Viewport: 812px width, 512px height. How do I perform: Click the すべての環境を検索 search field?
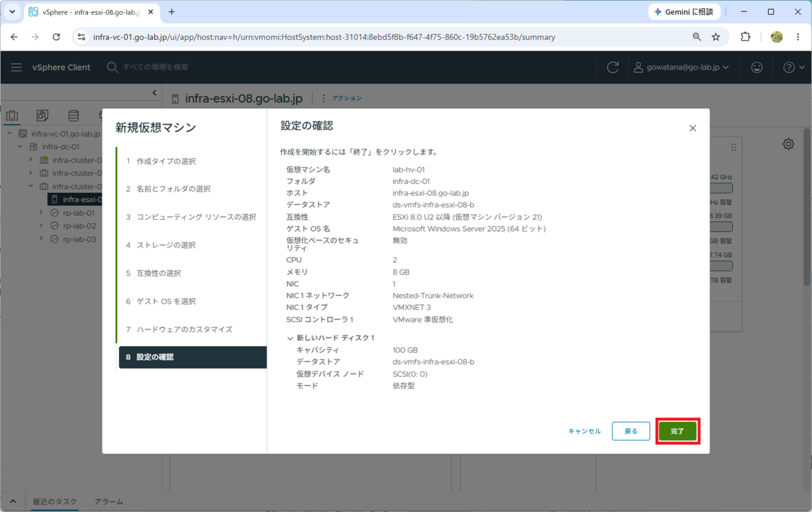(x=156, y=67)
